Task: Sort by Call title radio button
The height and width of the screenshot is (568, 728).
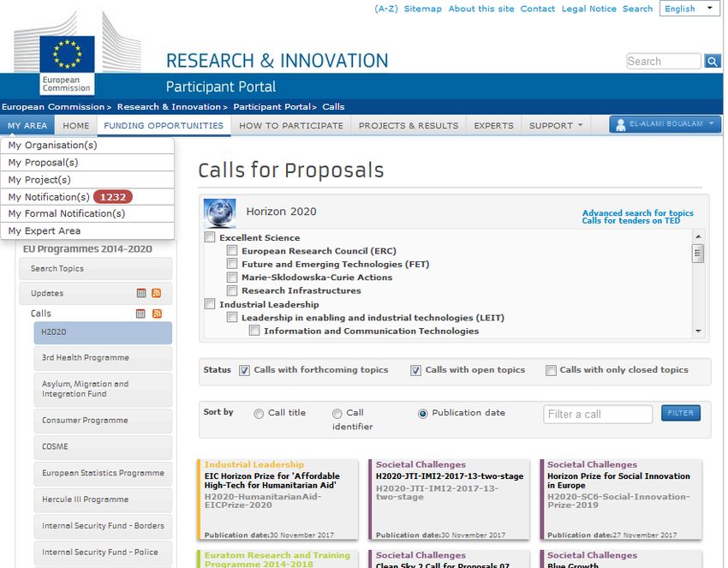Action: pyautogui.click(x=259, y=413)
